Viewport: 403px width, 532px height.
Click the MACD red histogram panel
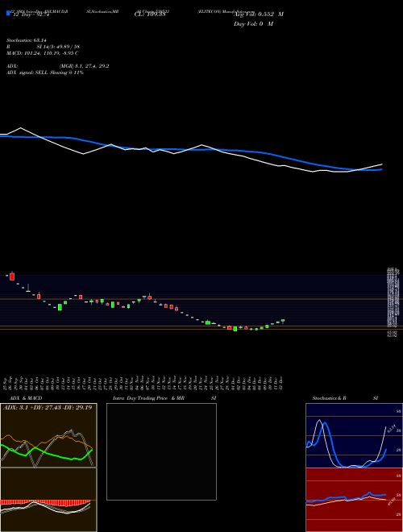point(48,500)
